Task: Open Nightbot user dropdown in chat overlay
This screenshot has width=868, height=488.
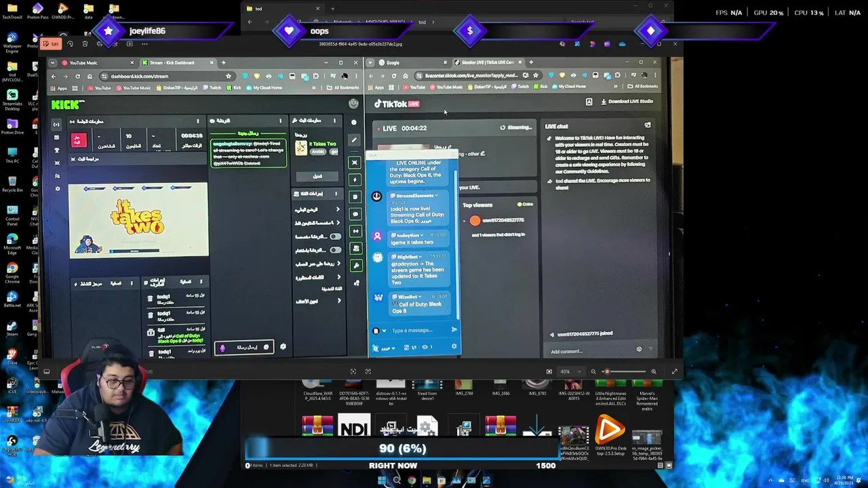Action: (x=420, y=257)
